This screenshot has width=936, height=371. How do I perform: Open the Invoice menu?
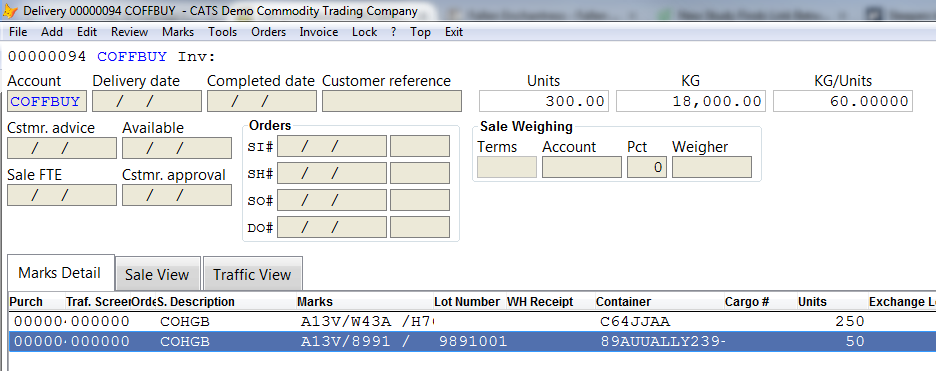(319, 32)
